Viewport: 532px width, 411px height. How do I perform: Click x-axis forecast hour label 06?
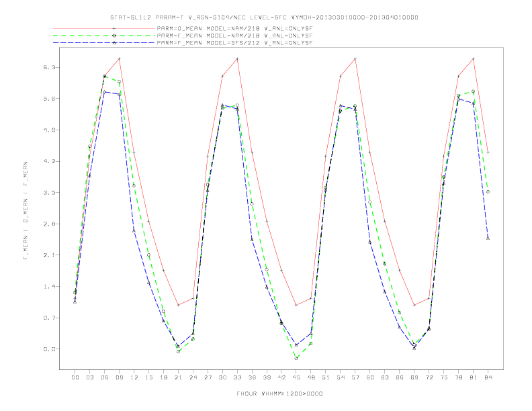[105, 377]
